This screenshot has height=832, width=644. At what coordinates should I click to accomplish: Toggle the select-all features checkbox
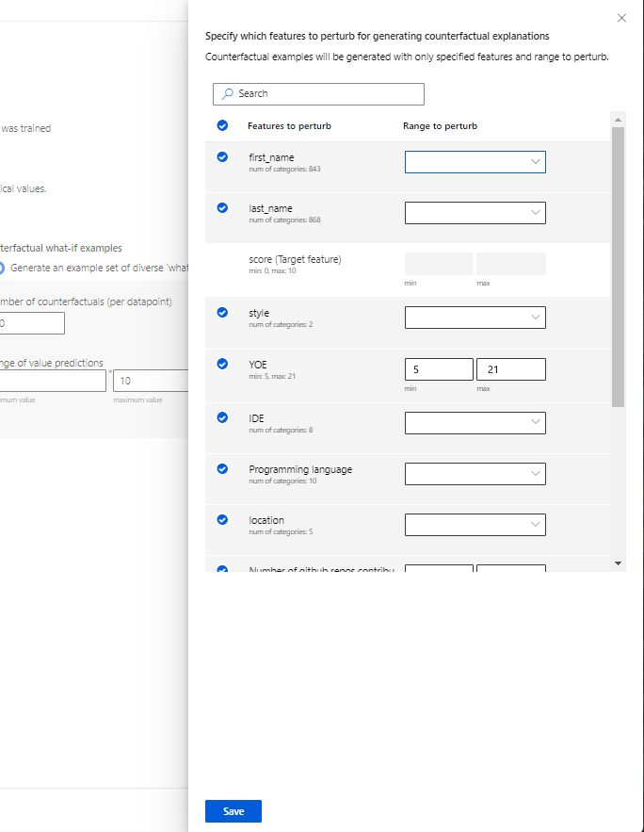(x=222, y=125)
